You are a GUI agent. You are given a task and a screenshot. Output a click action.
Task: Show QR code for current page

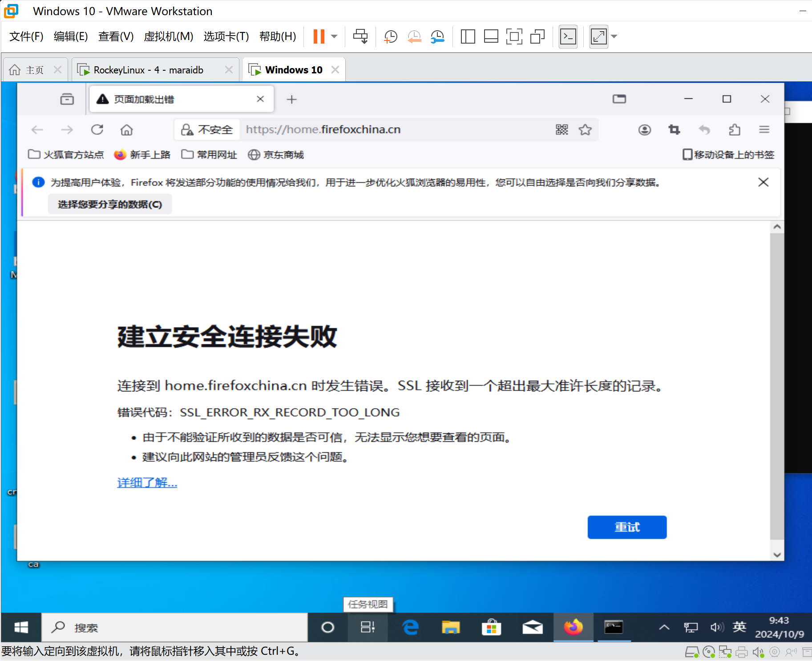(x=562, y=129)
